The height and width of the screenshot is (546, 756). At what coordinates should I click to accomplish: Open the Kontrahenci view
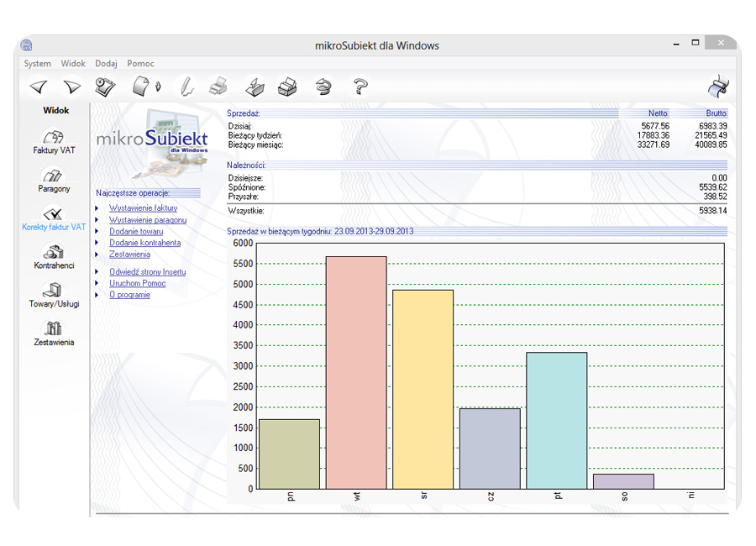pyautogui.click(x=54, y=257)
